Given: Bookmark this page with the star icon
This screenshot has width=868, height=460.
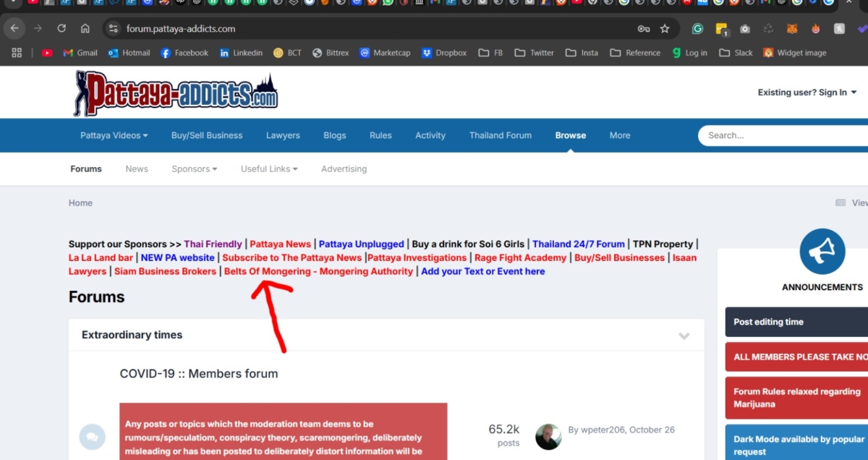Looking at the screenshot, I should (x=665, y=29).
